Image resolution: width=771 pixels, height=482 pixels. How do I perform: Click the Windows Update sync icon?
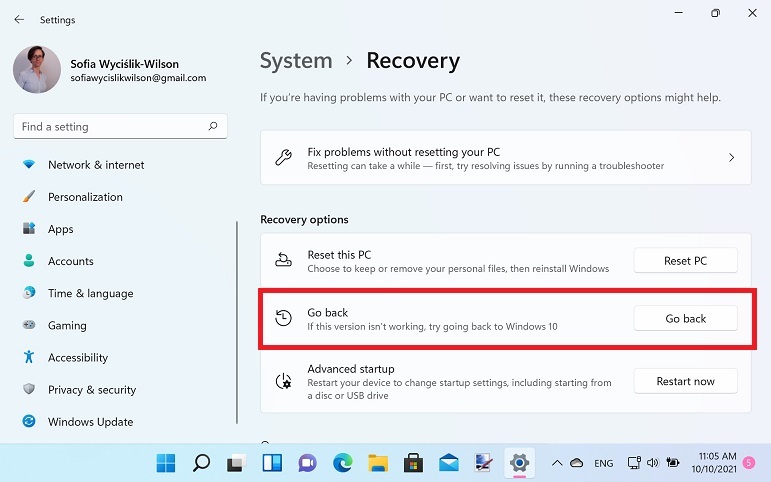pyautogui.click(x=29, y=421)
